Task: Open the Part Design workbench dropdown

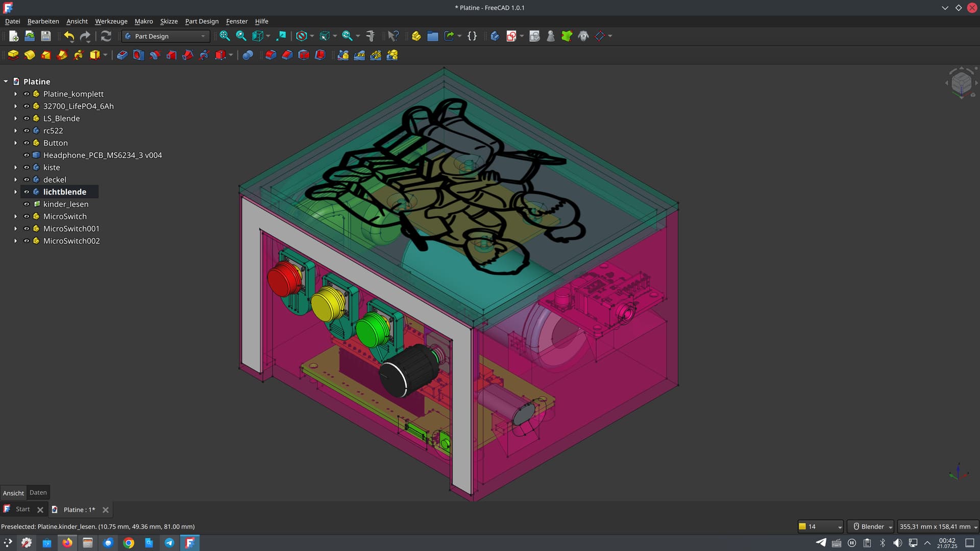Action: pyautogui.click(x=166, y=36)
